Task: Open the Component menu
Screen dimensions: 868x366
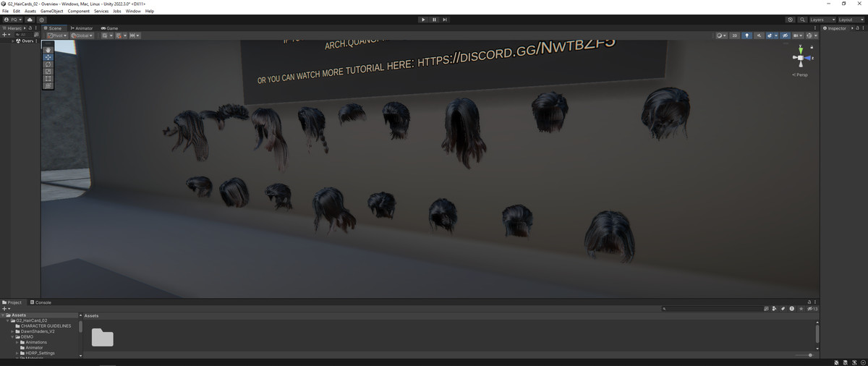Action: click(79, 11)
